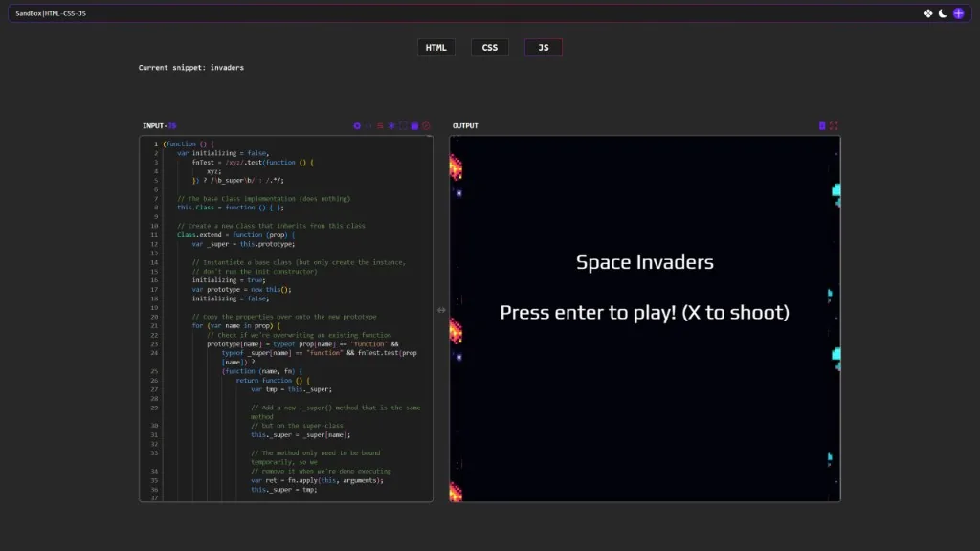Click code line 'initializing = true;'

(229, 280)
